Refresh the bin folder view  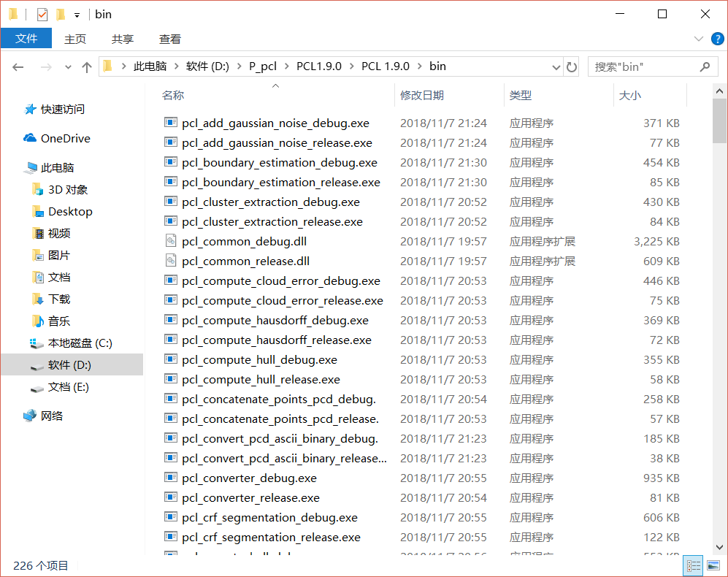572,67
